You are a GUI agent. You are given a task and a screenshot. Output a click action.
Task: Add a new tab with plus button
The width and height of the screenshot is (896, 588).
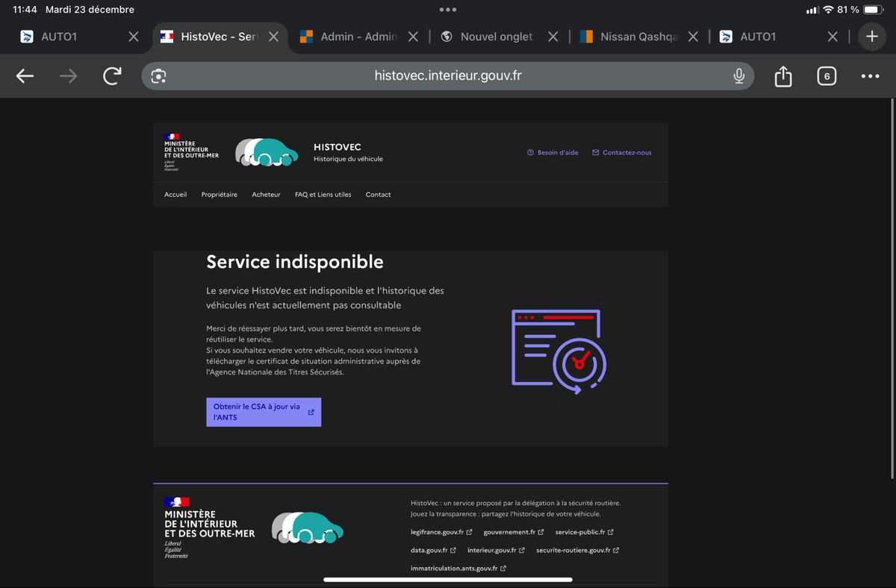click(x=871, y=37)
